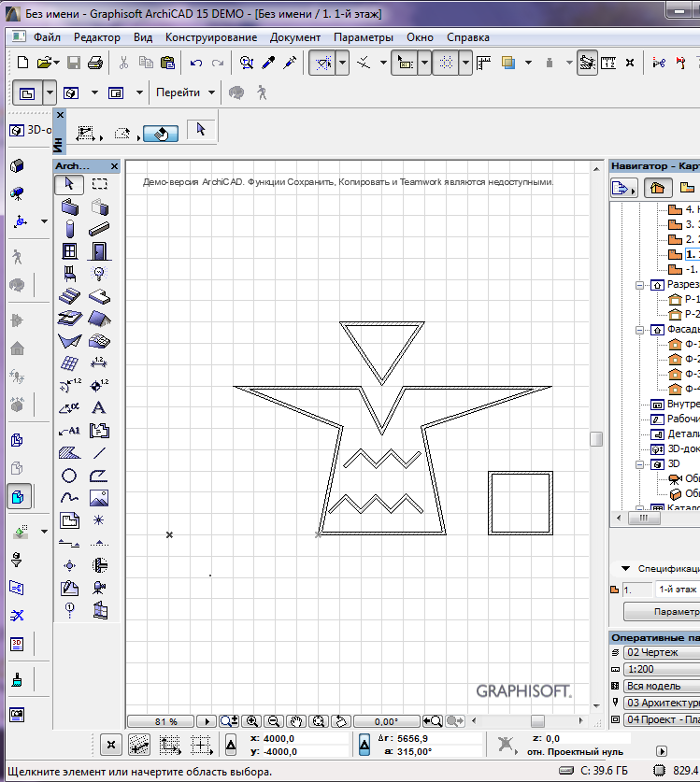Click the Print icon

[95, 63]
